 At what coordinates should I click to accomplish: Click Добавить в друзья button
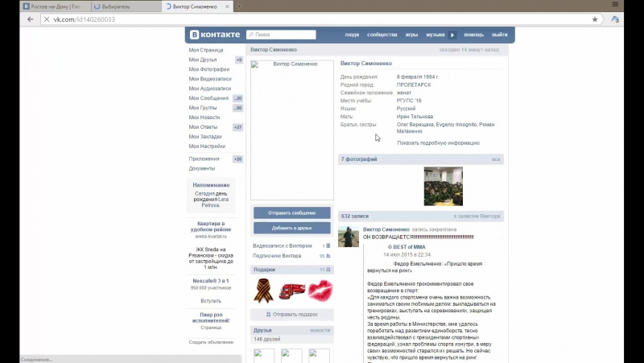[291, 228]
